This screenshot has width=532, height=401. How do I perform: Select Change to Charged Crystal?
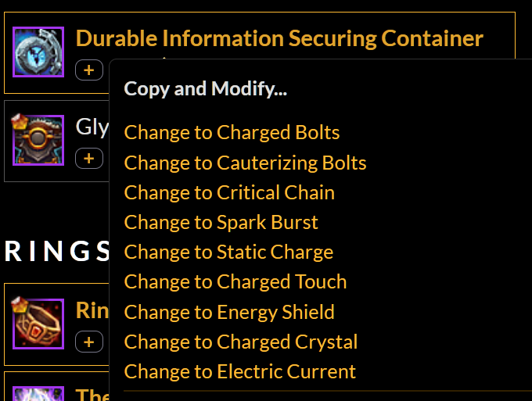pyautogui.click(x=240, y=342)
